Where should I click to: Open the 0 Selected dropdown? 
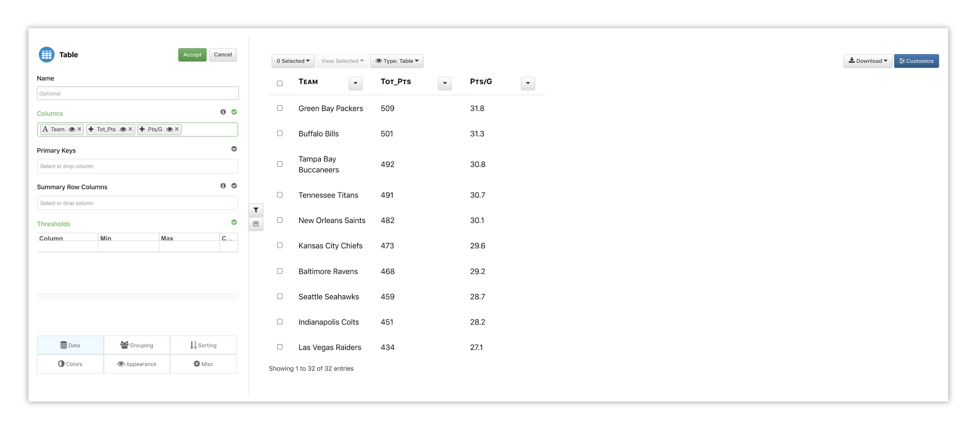(x=293, y=61)
